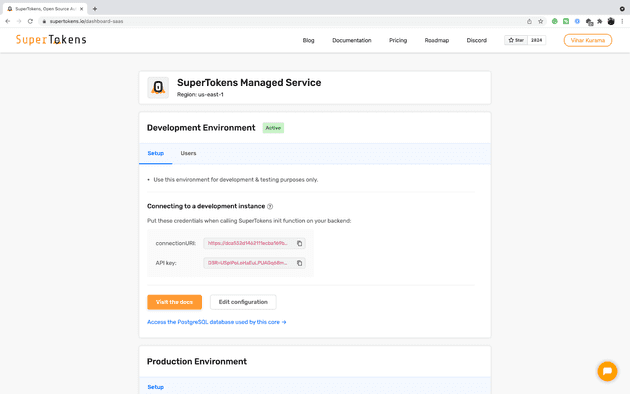Close the SuperTokens browser tab
The height and width of the screenshot is (394, 630).
click(82, 8)
